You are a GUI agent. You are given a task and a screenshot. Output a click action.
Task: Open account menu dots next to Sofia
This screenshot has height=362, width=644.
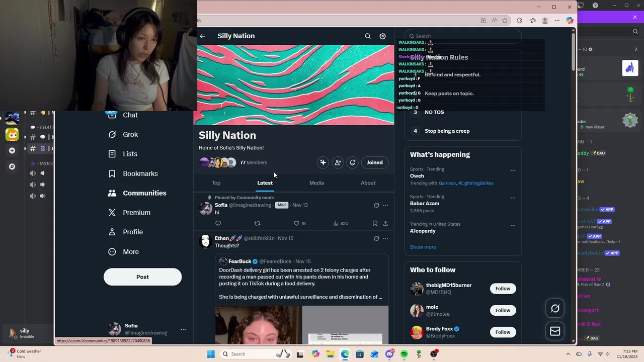183,329
